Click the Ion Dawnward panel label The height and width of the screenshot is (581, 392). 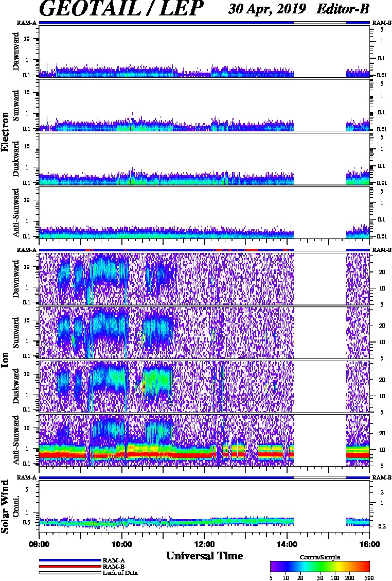pyautogui.click(x=16, y=279)
